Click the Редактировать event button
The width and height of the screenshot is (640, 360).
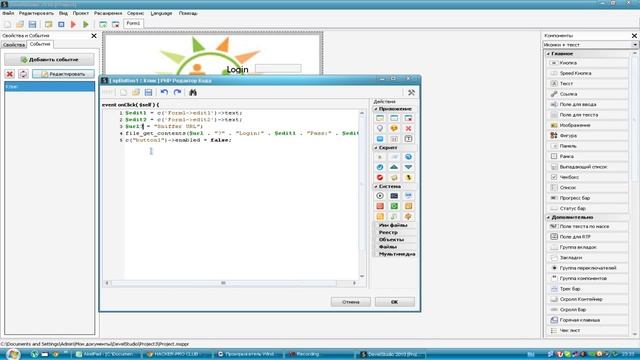click(63, 74)
